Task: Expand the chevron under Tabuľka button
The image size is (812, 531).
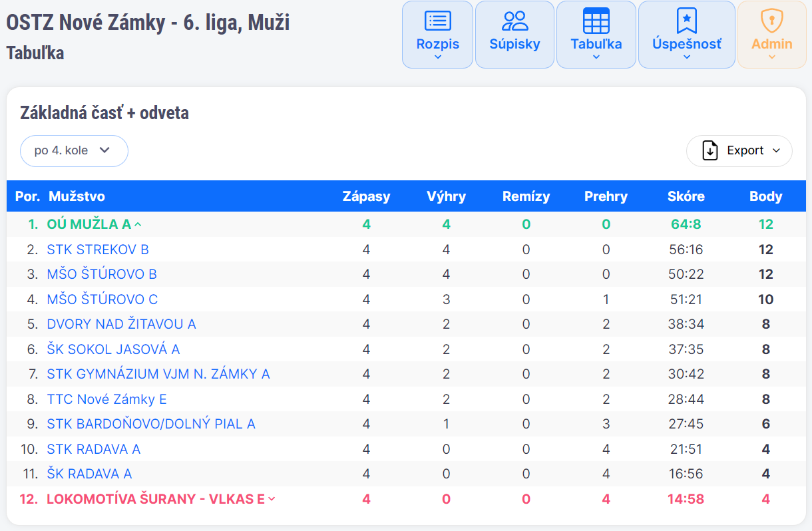Action: pyautogui.click(x=596, y=57)
